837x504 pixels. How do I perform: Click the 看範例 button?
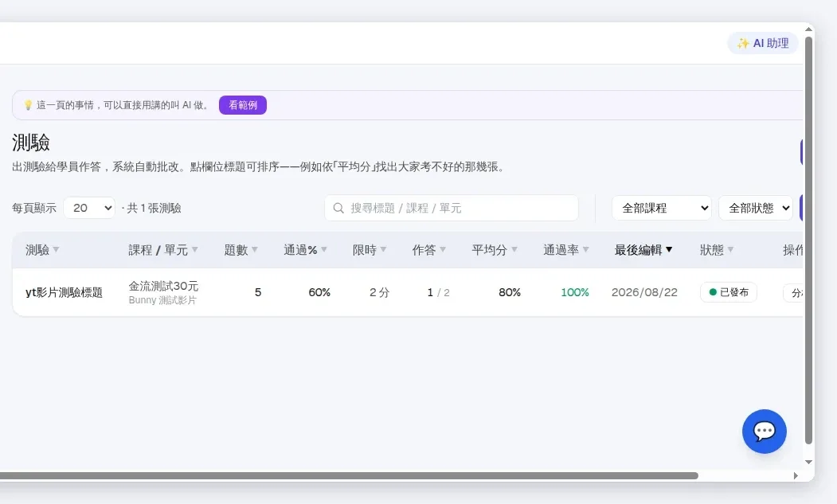[x=243, y=105]
